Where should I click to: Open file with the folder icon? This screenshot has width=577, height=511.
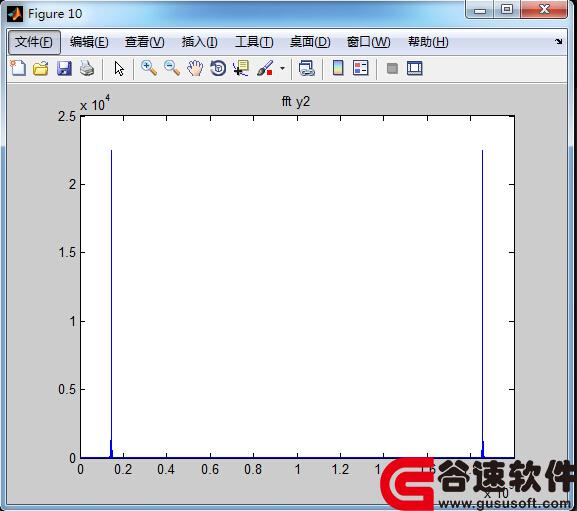[40, 68]
